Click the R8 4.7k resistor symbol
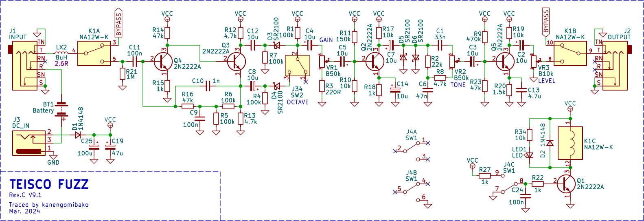The image size is (644, 221). [440, 78]
